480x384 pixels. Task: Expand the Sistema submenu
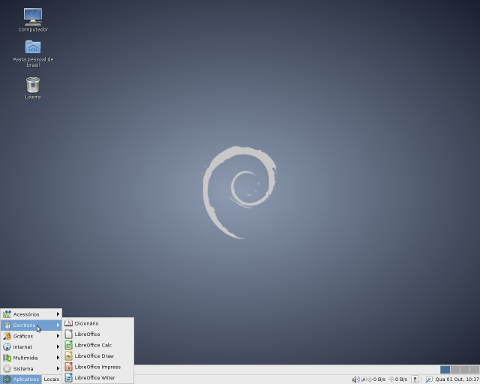click(31, 369)
